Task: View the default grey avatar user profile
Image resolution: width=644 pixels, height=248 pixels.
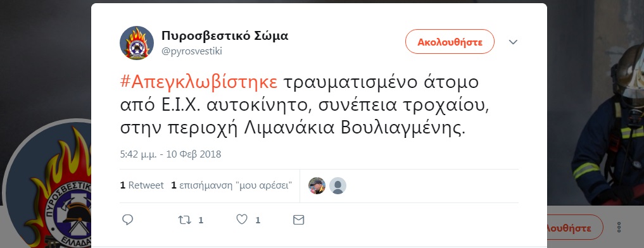Action: [x=338, y=185]
